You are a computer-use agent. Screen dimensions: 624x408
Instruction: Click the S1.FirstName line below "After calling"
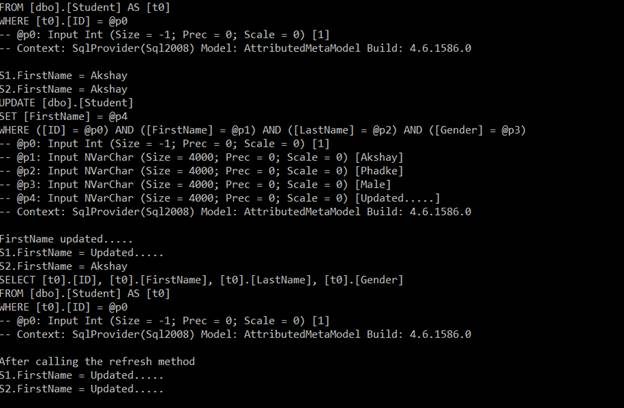(82, 375)
